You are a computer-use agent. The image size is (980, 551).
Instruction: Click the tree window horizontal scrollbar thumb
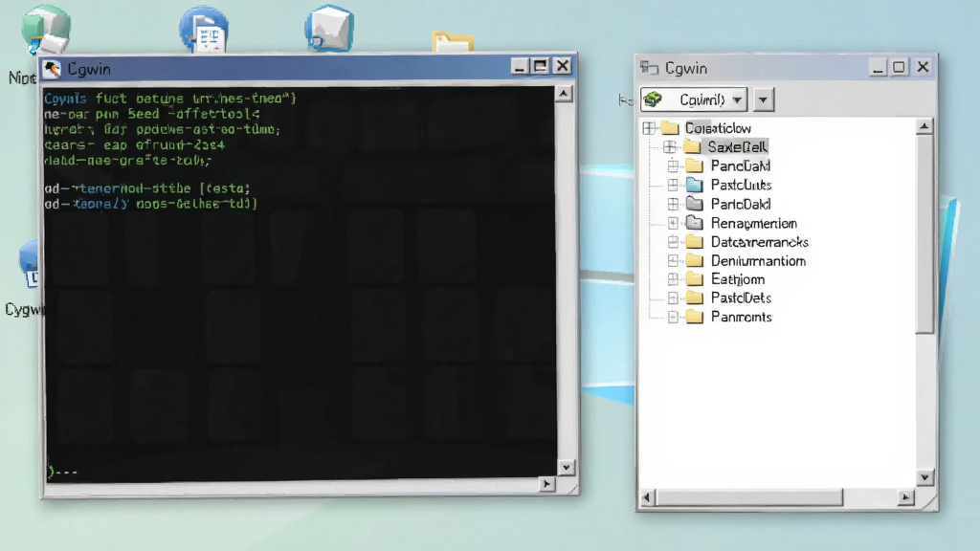(x=748, y=497)
